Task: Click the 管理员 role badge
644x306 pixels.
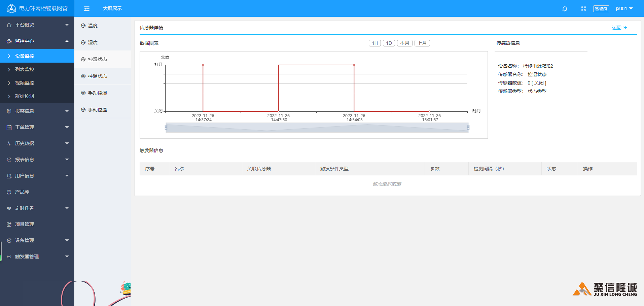Action: tap(601, 9)
